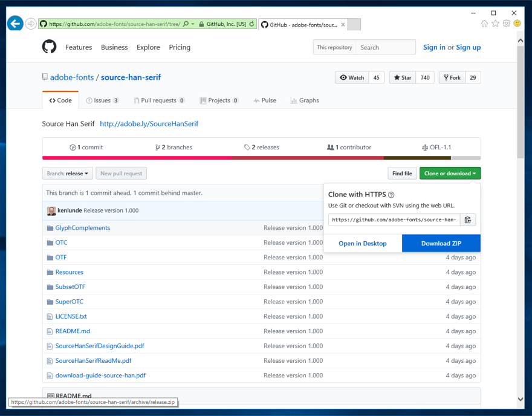This screenshot has height=416, width=532.
Task: Click the OFL-1.1 license scale icon
Action: 425,148
